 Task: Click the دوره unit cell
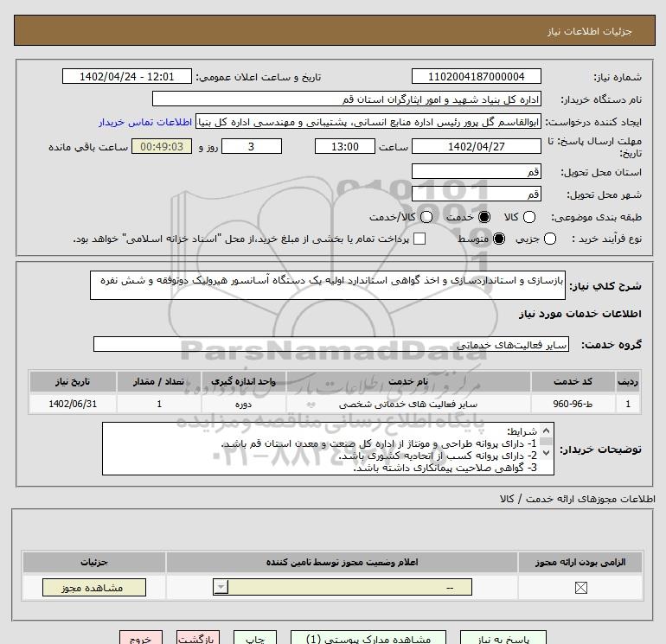[243, 404]
